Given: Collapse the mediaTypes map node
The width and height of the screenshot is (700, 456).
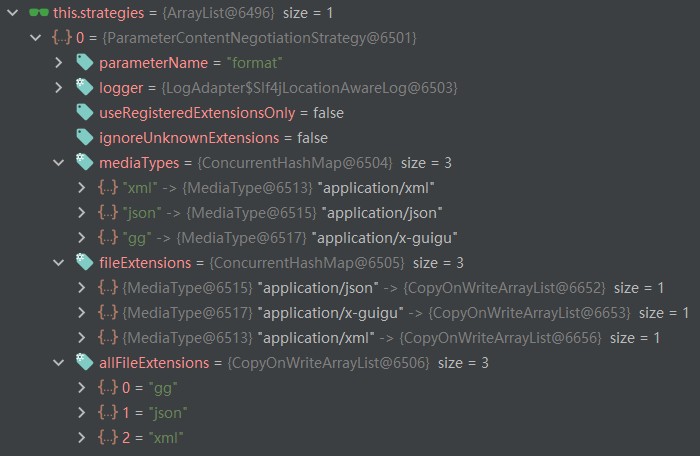Looking at the screenshot, I should pos(61,162).
